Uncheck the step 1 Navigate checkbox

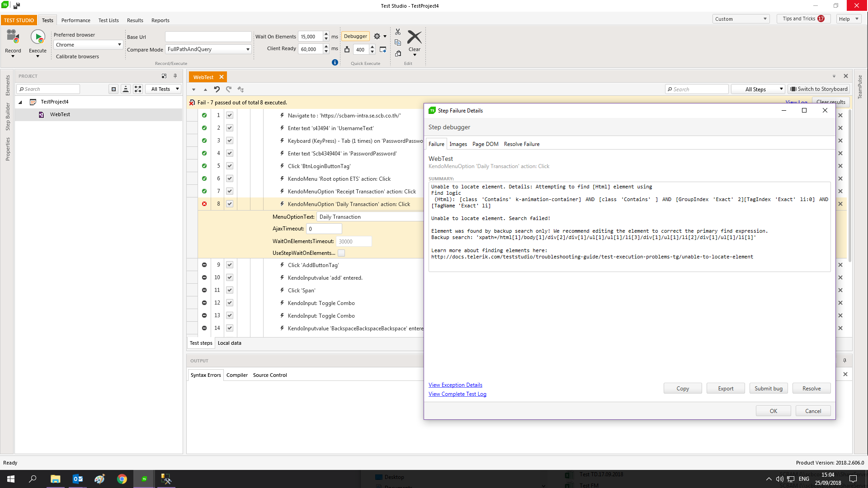(230, 115)
